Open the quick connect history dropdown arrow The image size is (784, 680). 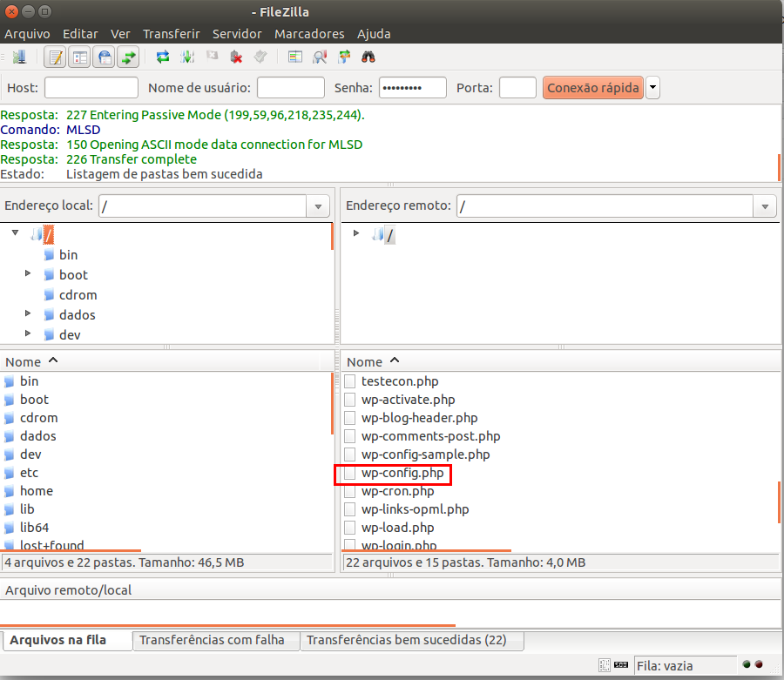point(652,88)
